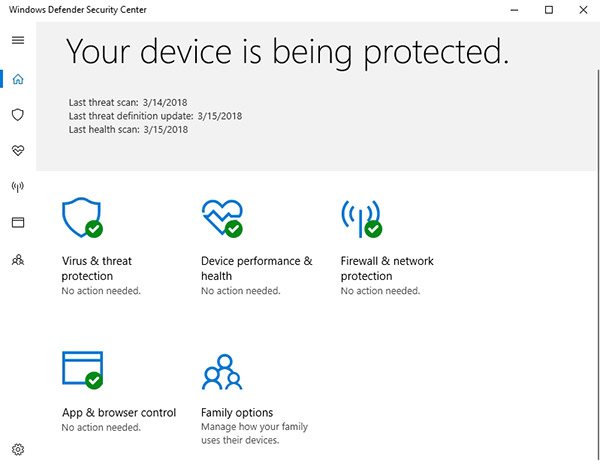
Task: Select the family people sidebar icon
Action: [17, 259]
